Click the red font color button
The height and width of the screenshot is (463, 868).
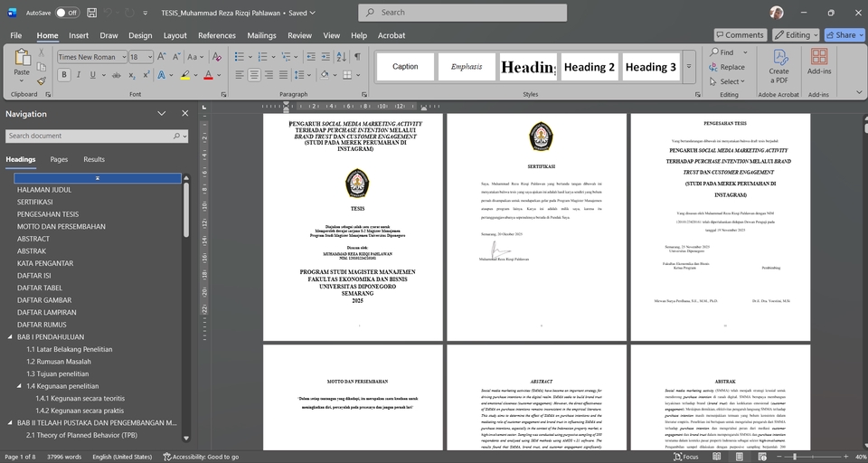tap(208, 75)
